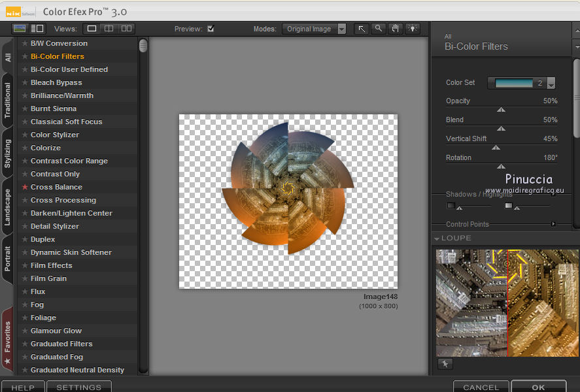This screenshot has width=580, height=392.
Task: Open the Color Set dropdown arrow
Action: click(551, 83)
